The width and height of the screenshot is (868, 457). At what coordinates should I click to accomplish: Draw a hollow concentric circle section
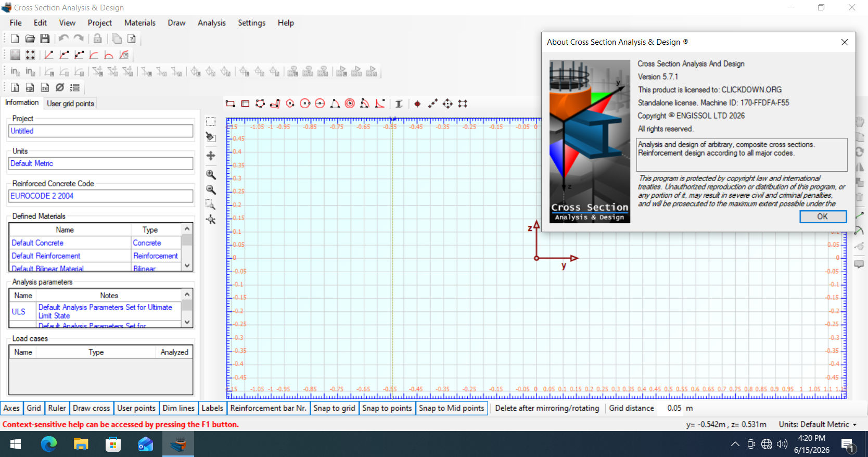click(x=350, y=104)
